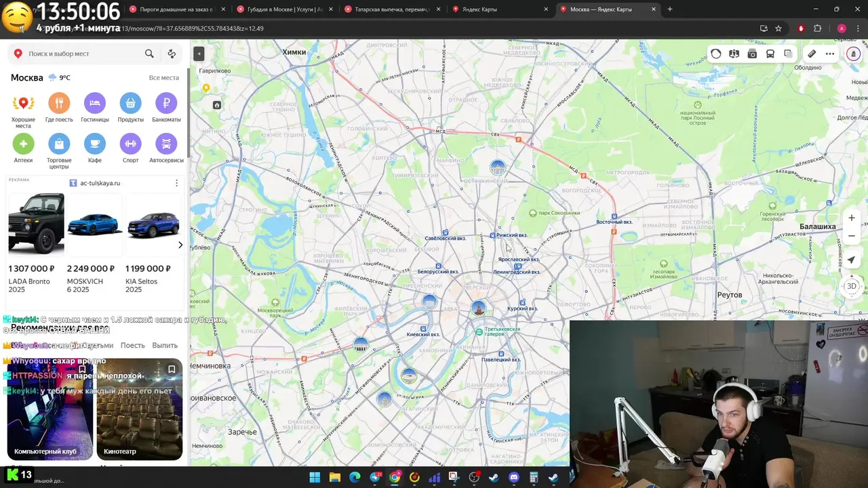Screen dimensions: 868x488
Task: Open Discord from the taskbar
Action: (x=513, y=477)
